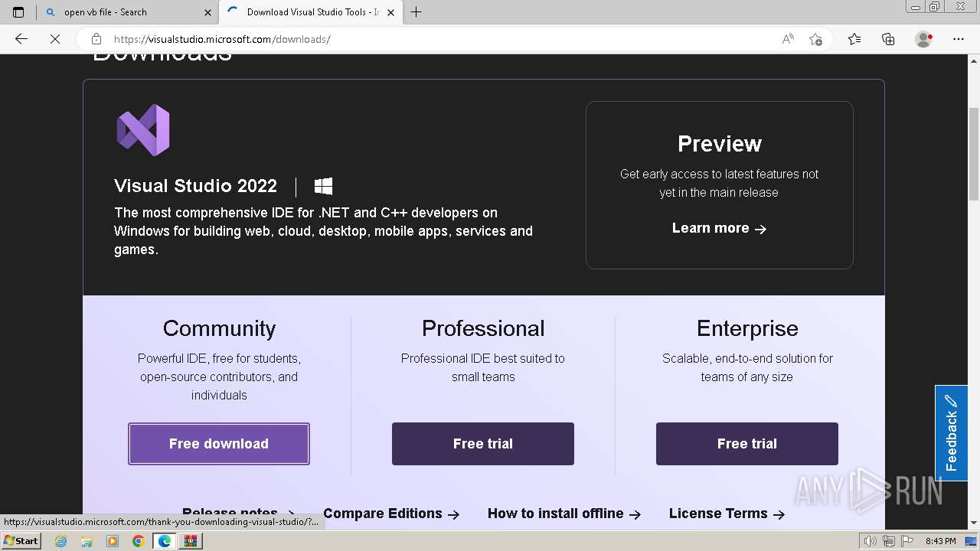The image size is (980, 551).
Task: Start Enterprise 'Free trial'
Action: coord(747,444)
